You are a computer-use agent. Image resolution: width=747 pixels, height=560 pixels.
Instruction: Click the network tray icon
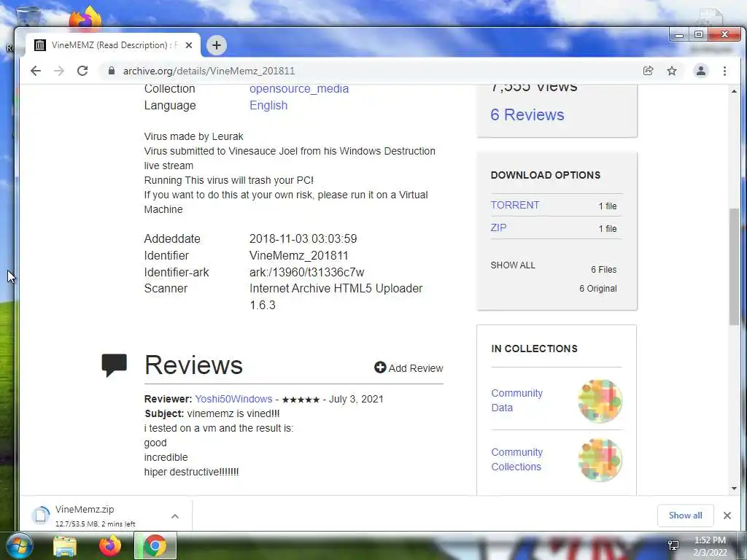click(673, 545)
